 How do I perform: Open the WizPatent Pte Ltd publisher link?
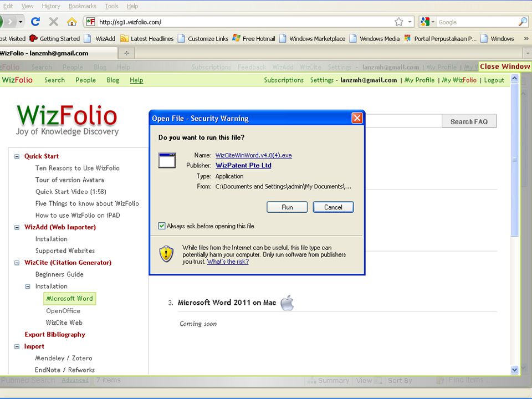[x=243, y=165]
